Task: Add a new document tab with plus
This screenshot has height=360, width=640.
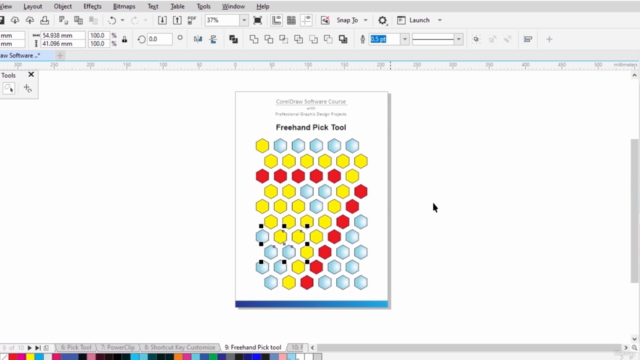Action: point(60,56)
